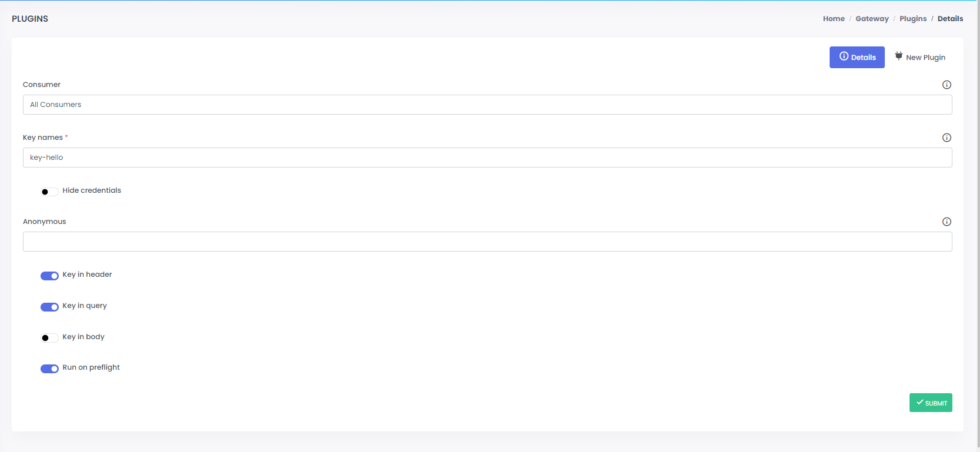Click the Key names info icon
The height and width of the screenshot is (452, 980).
point(947,138)
